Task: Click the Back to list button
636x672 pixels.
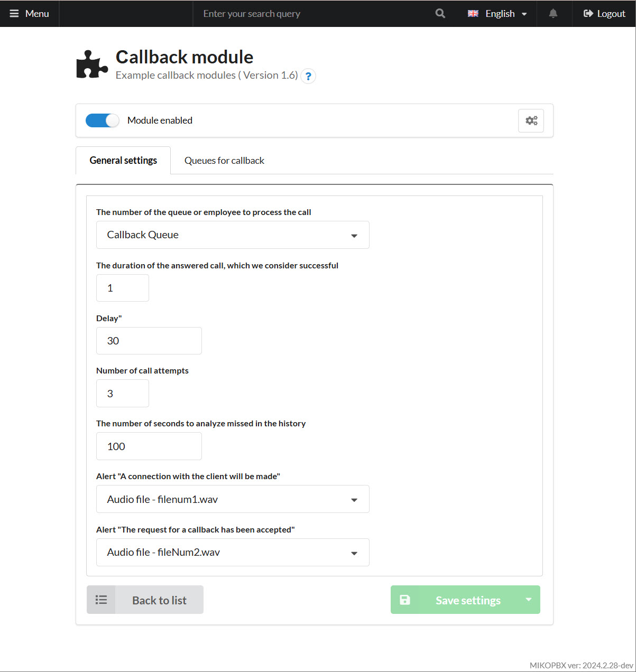Action: point(159,600)
